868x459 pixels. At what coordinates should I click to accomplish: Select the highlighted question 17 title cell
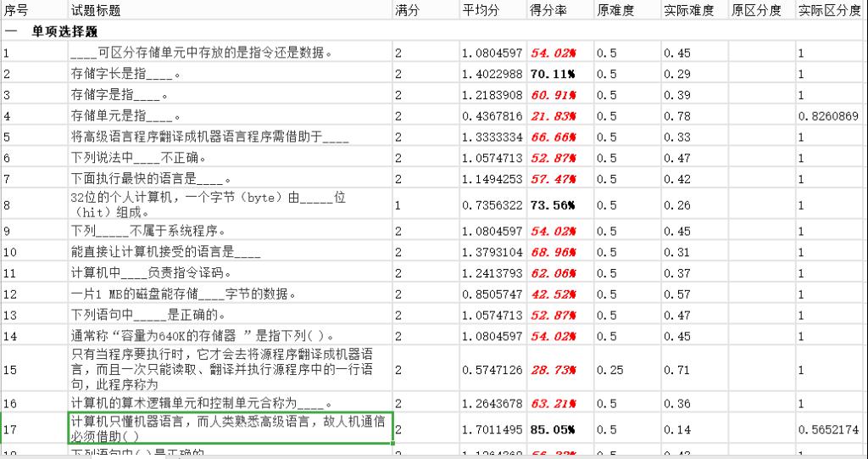[x=230, y=429]
